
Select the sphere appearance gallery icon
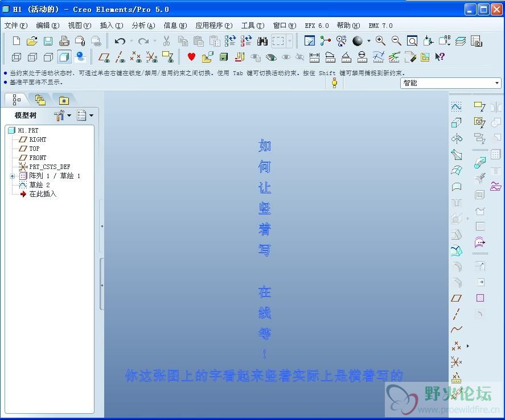coord(358,41)
